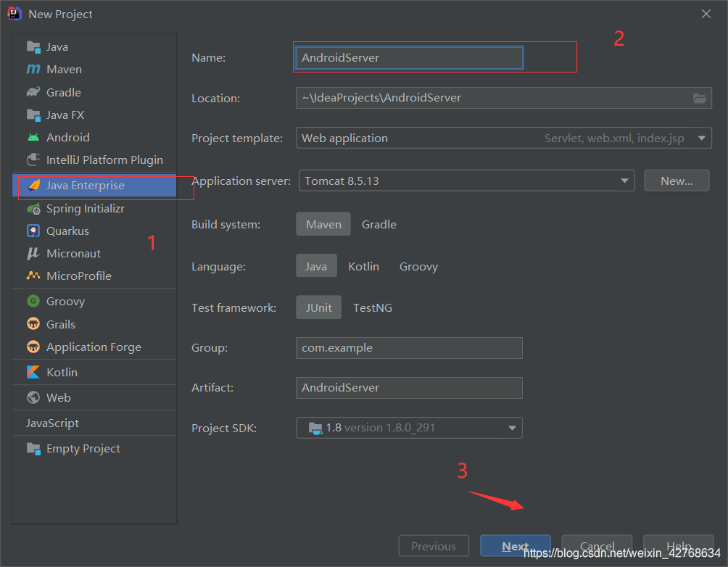Viewport: 728px width, 567px height.
Task: Click the IntelliJ Platform Plugin icon
Action: tap(33, 160)
